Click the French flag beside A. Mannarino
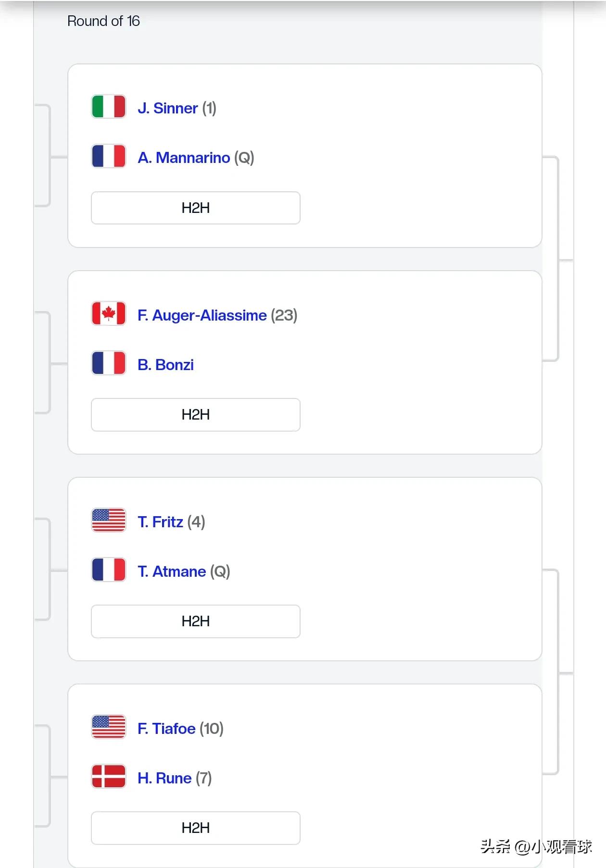Viewport: 606px width, 868px height. click(x=109, y=156)
